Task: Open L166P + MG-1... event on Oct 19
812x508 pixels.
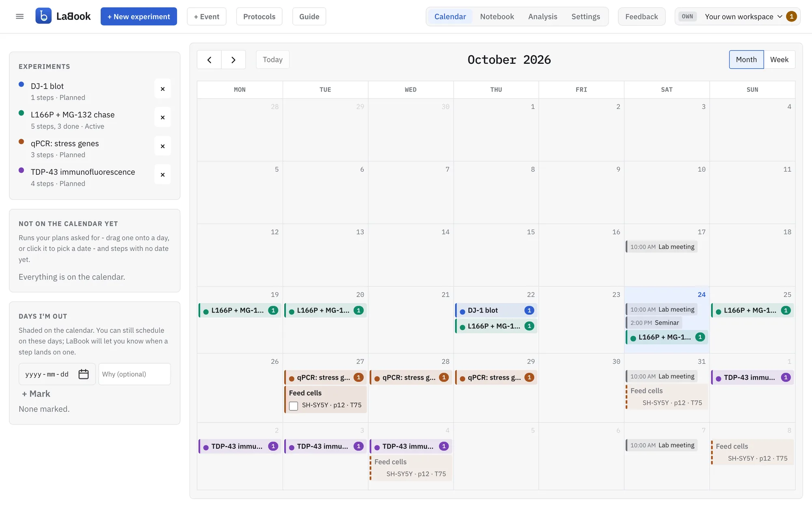Action: 240,310
